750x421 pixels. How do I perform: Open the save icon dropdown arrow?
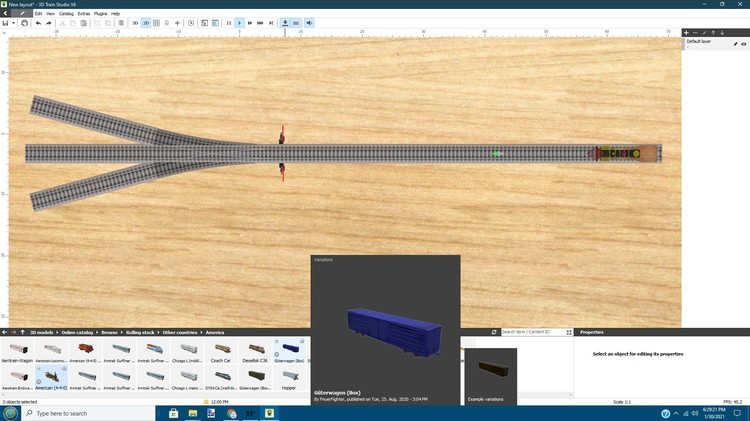click(14, 22)
